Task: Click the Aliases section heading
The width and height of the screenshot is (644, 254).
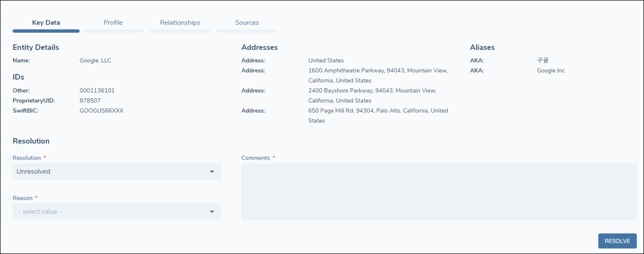Action: [x=482, y=48]
